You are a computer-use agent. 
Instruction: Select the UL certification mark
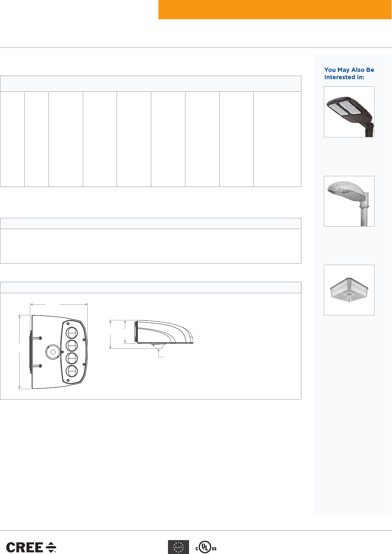(206, 547)
